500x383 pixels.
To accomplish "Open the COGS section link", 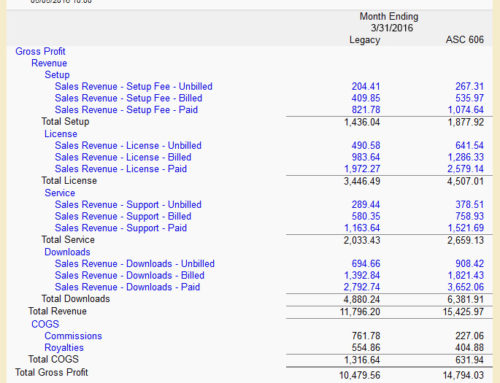I will 45,324.
